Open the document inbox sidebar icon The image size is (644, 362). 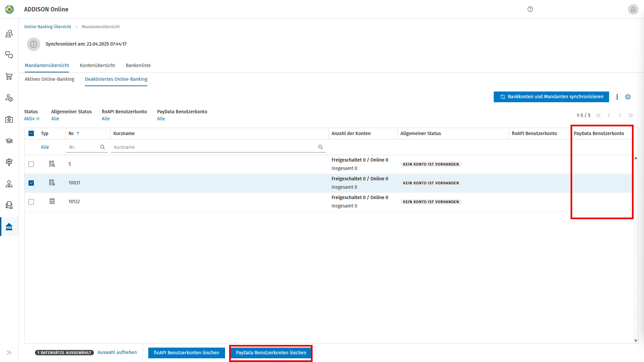coord(9,205)
